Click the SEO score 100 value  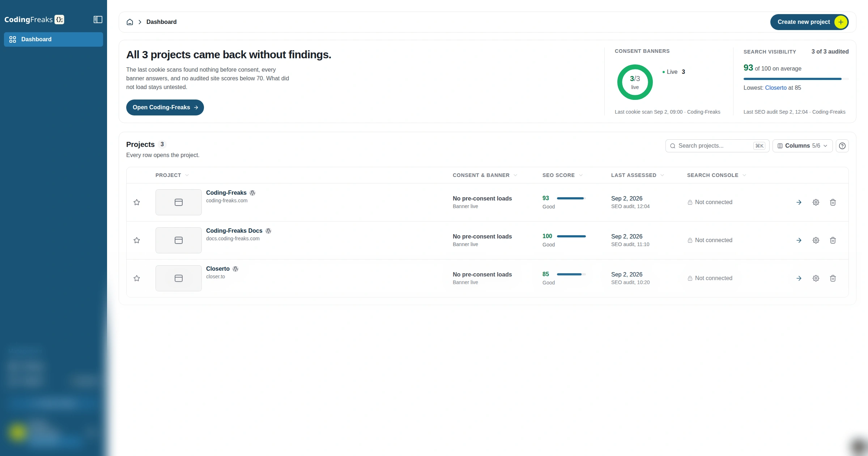547,236
